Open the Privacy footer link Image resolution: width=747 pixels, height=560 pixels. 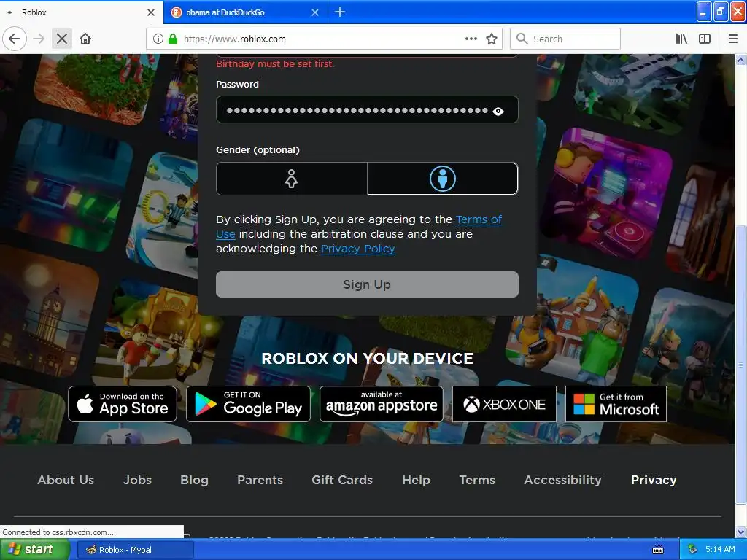(x=654, y=480)
